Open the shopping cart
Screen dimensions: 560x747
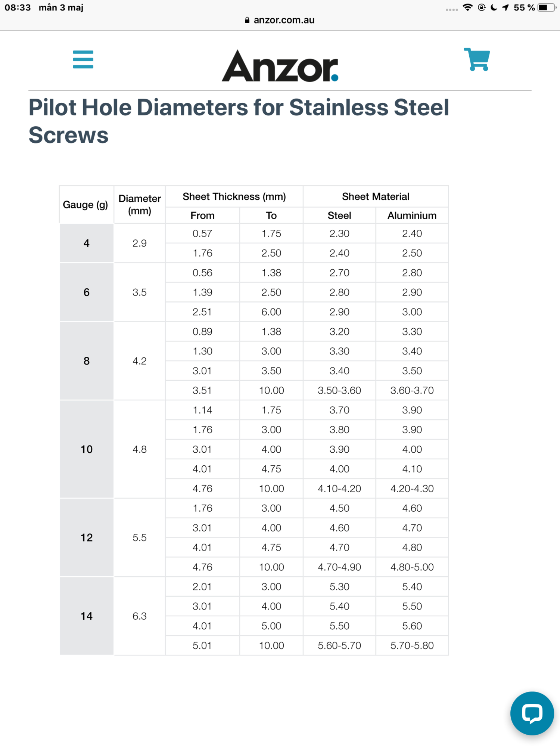(x=477, y=59)
